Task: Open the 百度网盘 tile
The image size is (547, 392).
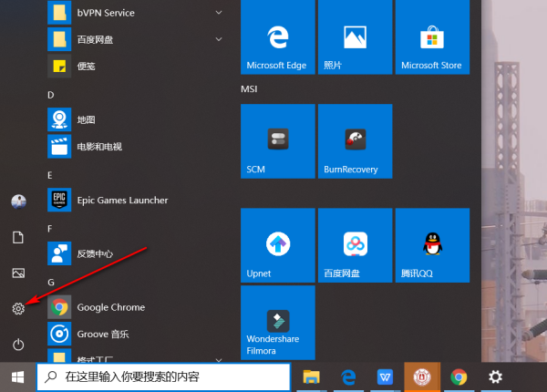Action: click(x=356, y=245)
